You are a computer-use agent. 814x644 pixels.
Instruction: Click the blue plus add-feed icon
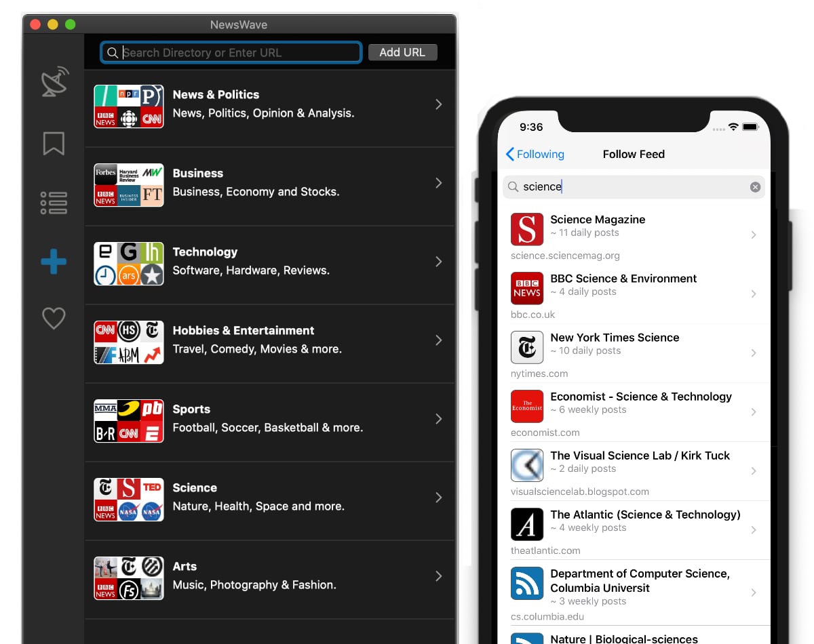[x=54, y=262]
